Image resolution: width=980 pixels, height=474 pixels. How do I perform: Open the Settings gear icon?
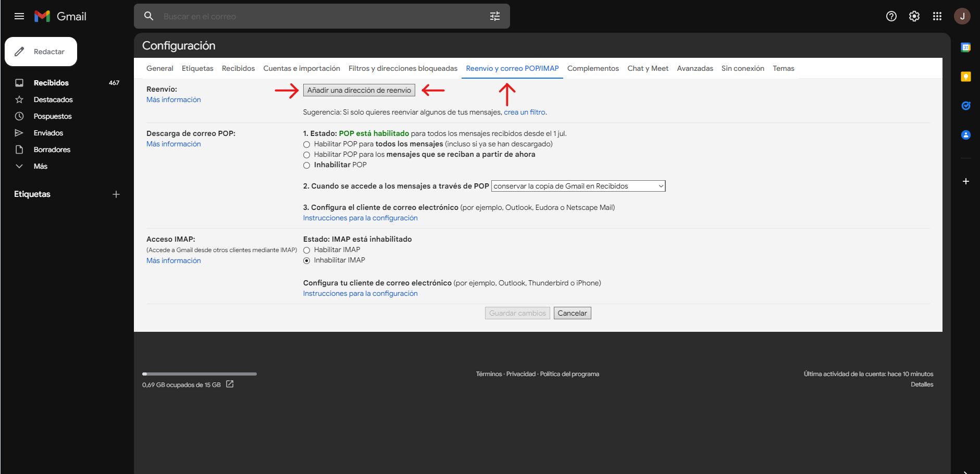click(x=914, y=16)
